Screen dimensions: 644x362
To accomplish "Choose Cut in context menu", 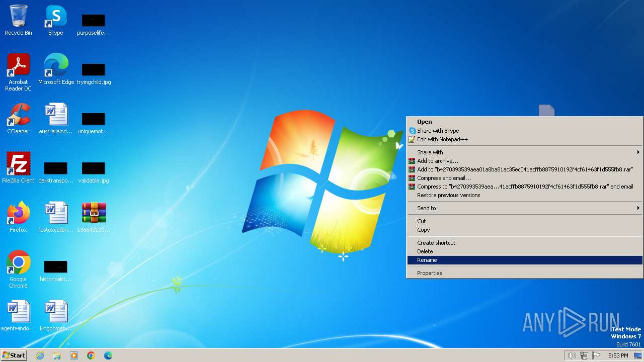I will (525, 221).
